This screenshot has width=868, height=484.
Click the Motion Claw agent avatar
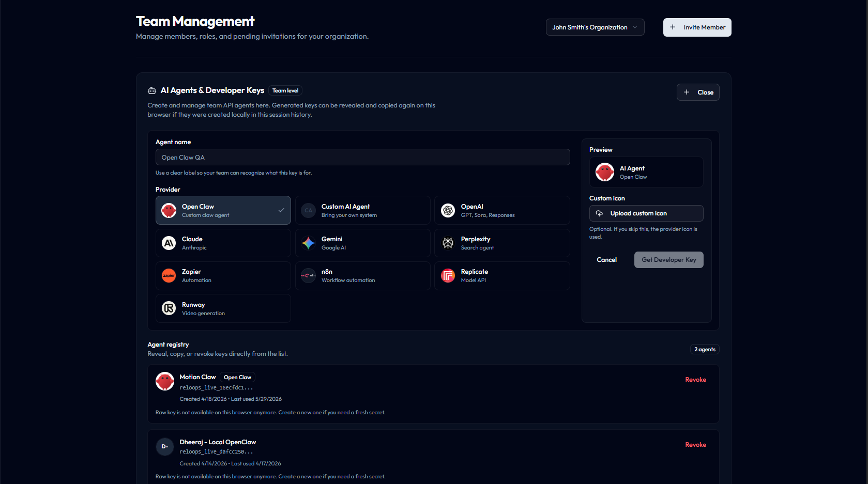click(x=165, y=381)
